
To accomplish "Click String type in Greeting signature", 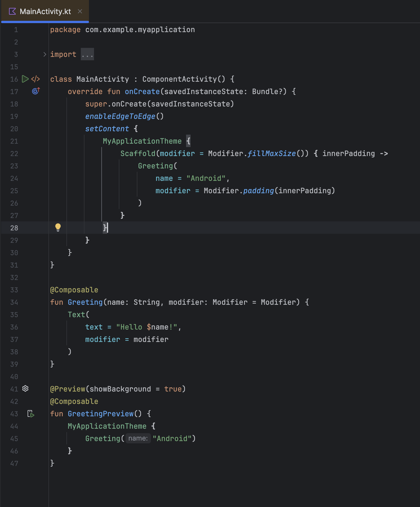I will pyautogui.click(x=147, y=302).
